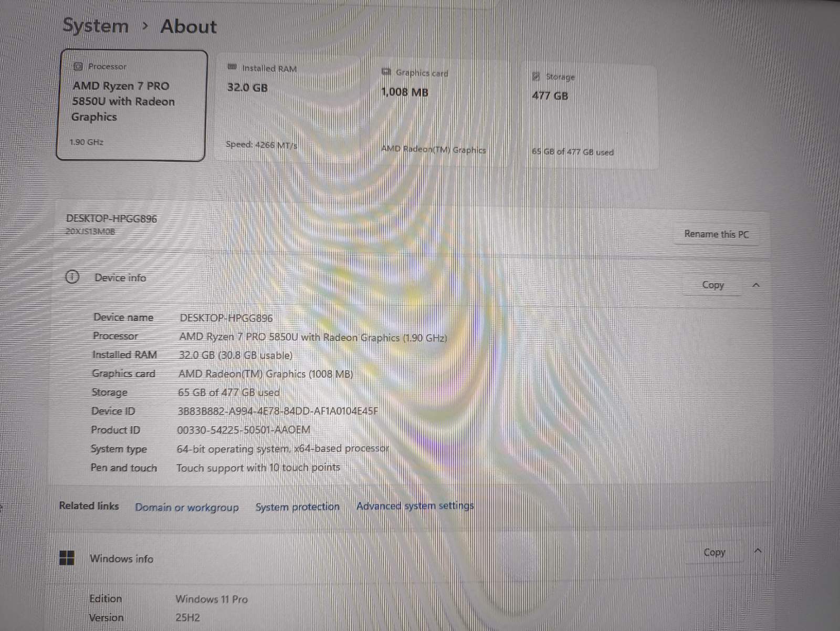Open System protection link
This screenshot has width=840, height=631.
pos(298,506)
